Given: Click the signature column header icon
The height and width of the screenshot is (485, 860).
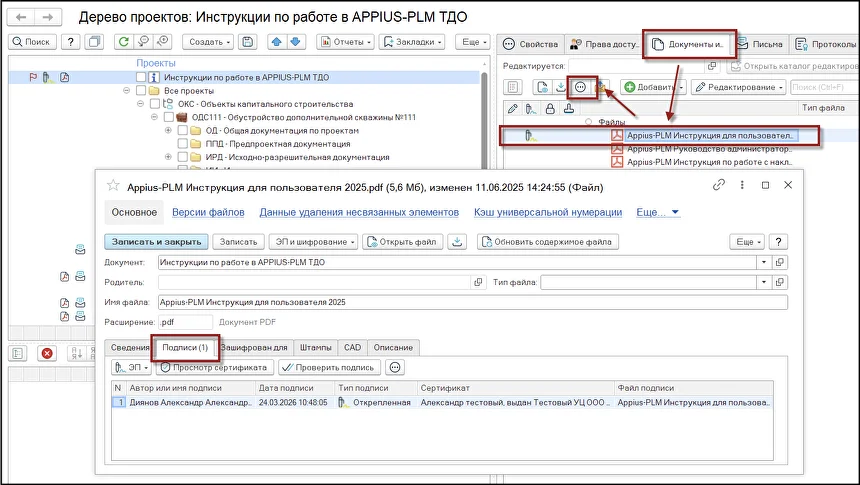Looking at the screenshot, I should [531, 109].
